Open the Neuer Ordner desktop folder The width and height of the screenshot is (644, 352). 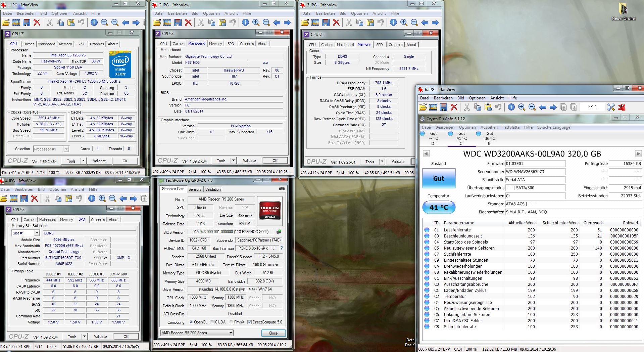(x=624, y=12)
